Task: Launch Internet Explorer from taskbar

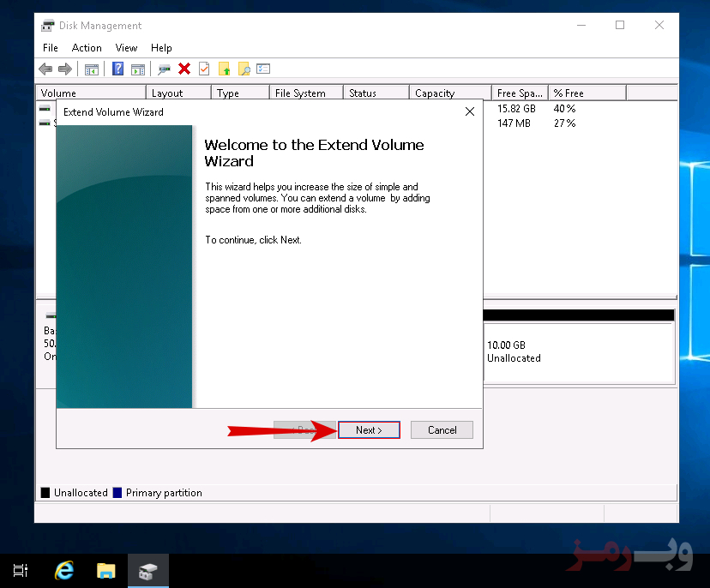Action: click(63, 571)
